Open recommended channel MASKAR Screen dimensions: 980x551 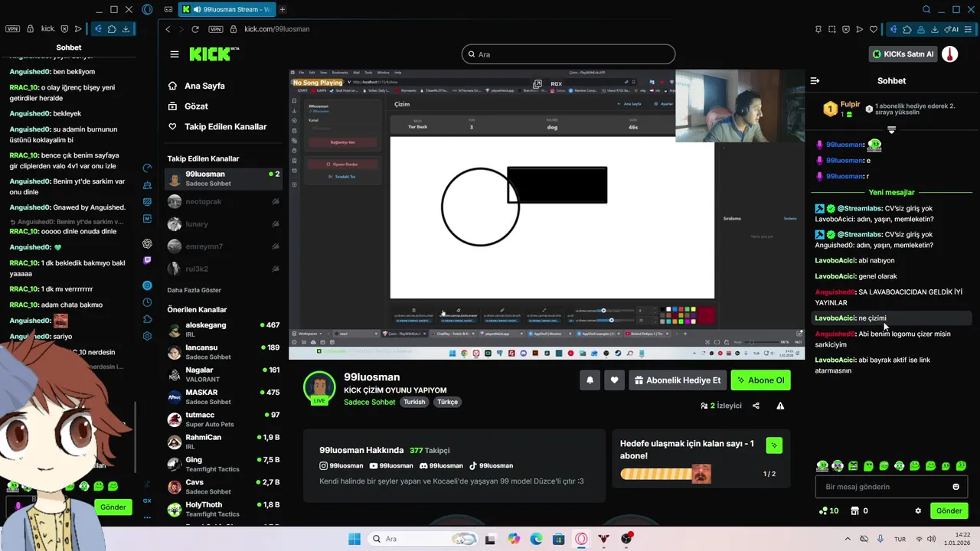(x=223, y=396)
